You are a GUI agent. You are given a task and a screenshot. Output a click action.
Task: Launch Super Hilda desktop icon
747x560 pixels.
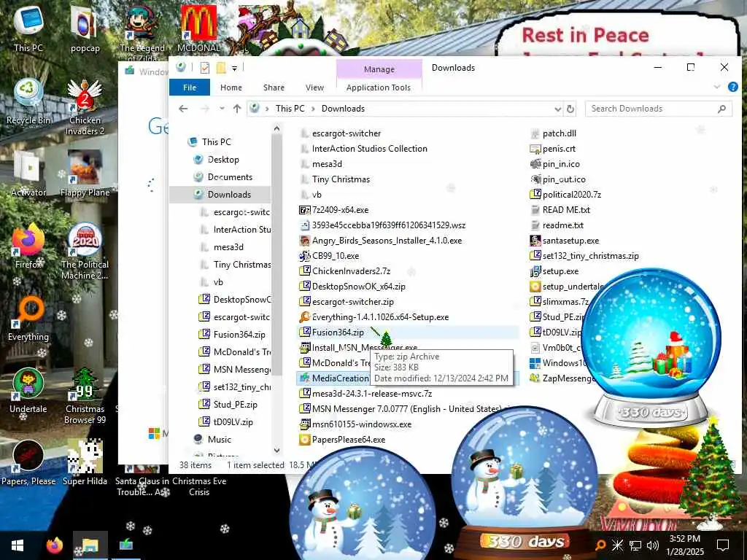(85, 463)
